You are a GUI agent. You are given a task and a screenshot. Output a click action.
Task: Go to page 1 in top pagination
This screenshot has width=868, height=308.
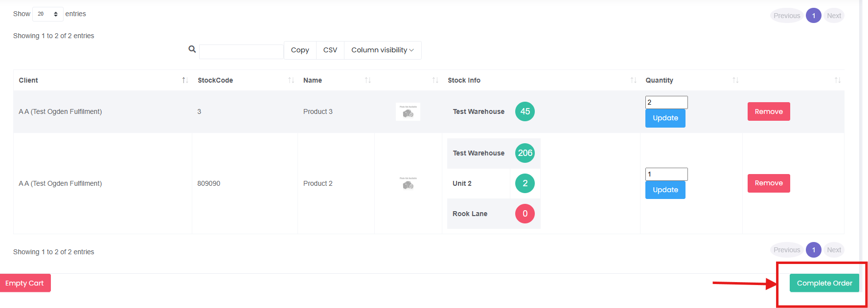pyautogui.click(x=814, y=16)
